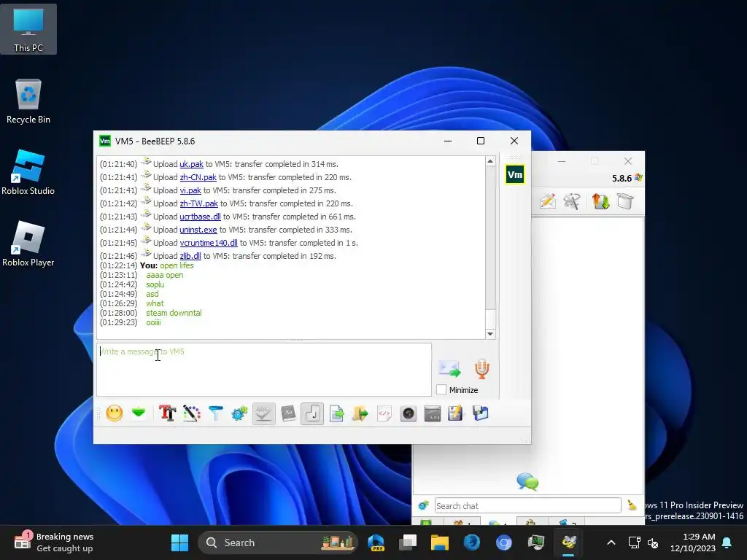The width and height of the screenshot is (747, 560).
Task: Click the blue-green chat bubbles icon
Action: (x=527, y=481)
